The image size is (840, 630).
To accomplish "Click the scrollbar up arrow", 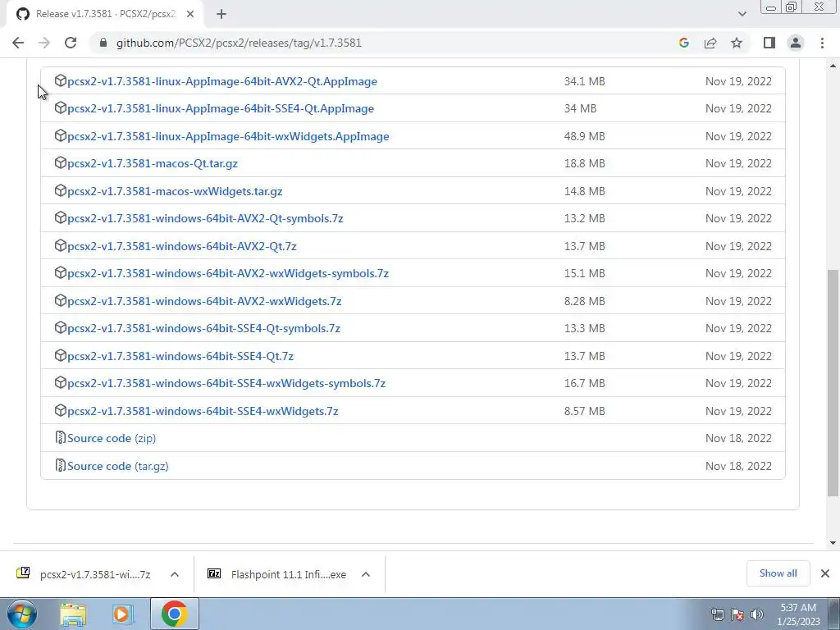I will [833, 66].
